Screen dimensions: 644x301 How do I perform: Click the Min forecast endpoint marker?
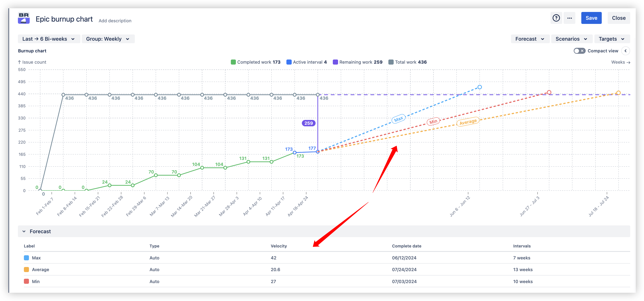coord(549,92)
